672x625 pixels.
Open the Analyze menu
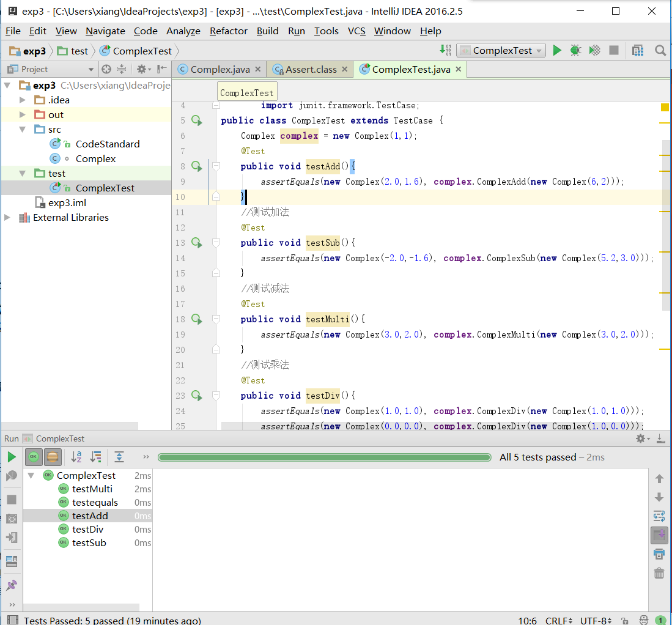183,31
